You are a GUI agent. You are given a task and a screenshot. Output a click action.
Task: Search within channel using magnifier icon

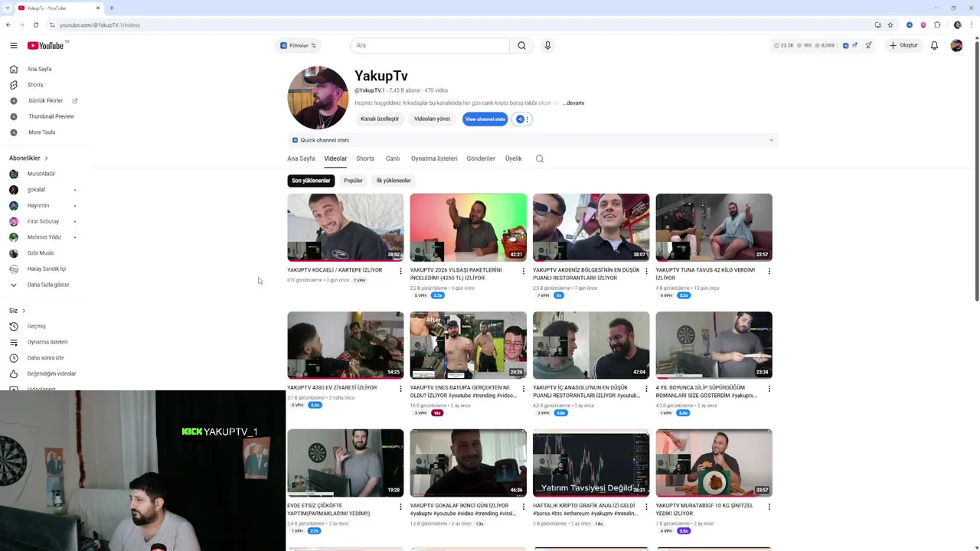(x=540, y=159)
